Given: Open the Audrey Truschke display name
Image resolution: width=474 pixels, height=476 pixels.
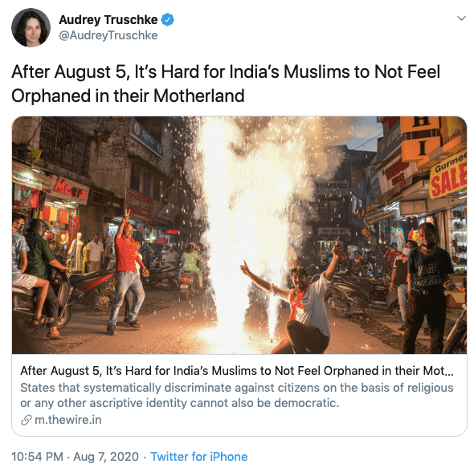Looking at the screenshot, I should point(108,20).
